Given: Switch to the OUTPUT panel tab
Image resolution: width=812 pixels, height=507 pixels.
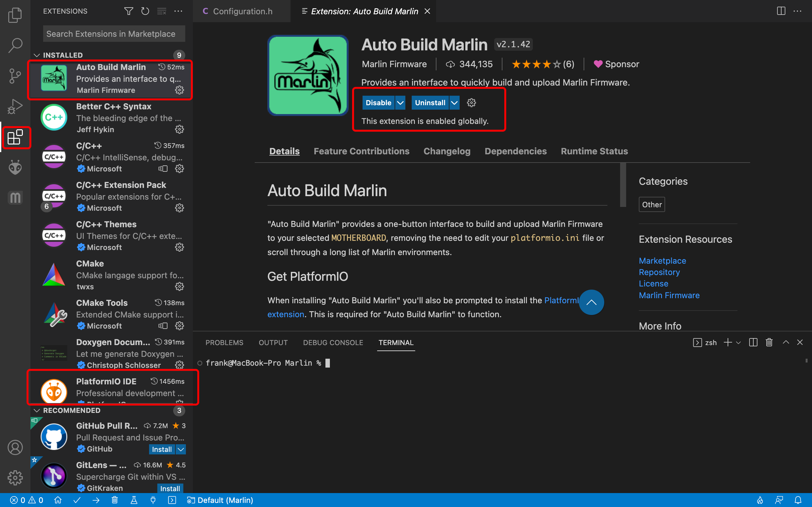Looking at the screenshot, I should (x=273, y=342).
